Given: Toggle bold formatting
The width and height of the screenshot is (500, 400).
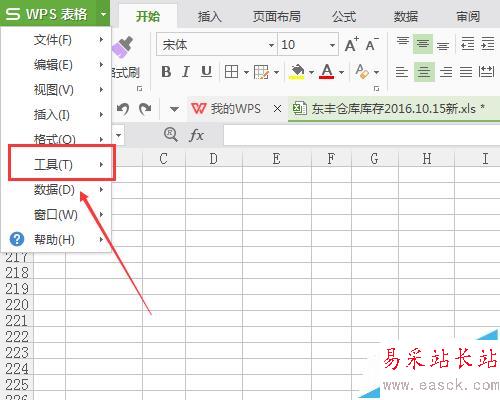Looking at the screenshot, I should pos(166,72).
